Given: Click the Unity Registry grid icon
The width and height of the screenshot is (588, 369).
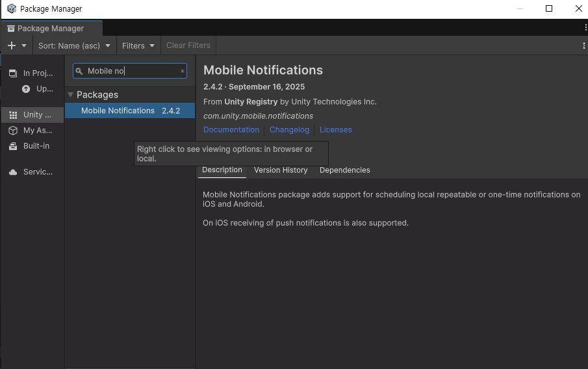Looking at the screenshot, I should click(13, 115).
